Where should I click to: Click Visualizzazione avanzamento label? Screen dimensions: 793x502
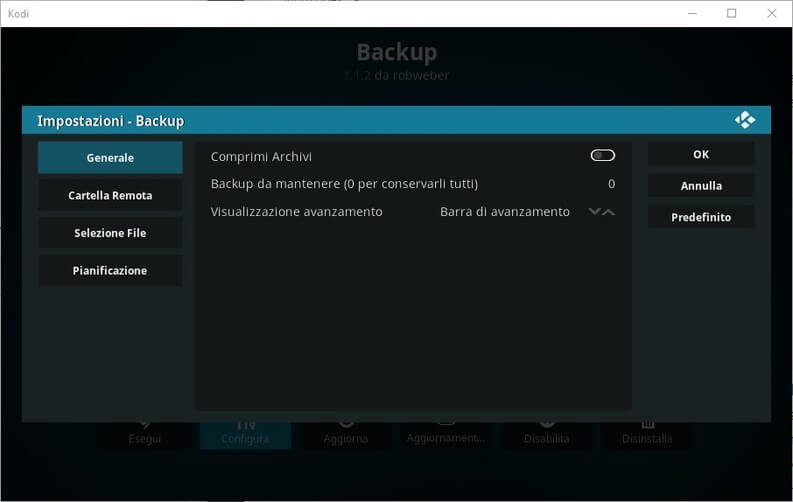click(x=296, y=212)
